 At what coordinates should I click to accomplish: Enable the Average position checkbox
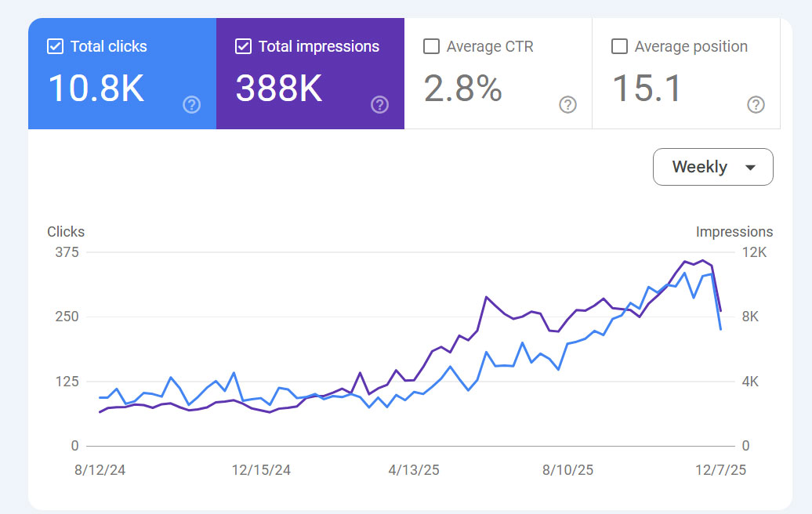tap(619, 46)
